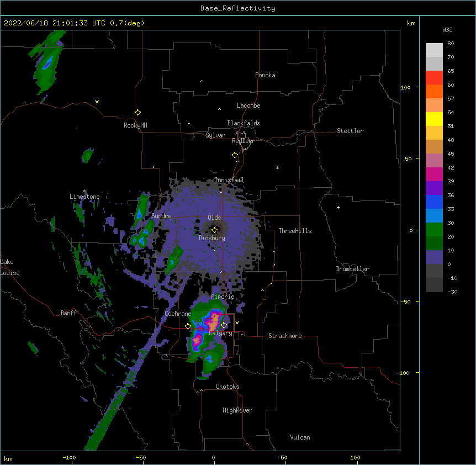Click the Calgary city label

click(x=221, y=333)
